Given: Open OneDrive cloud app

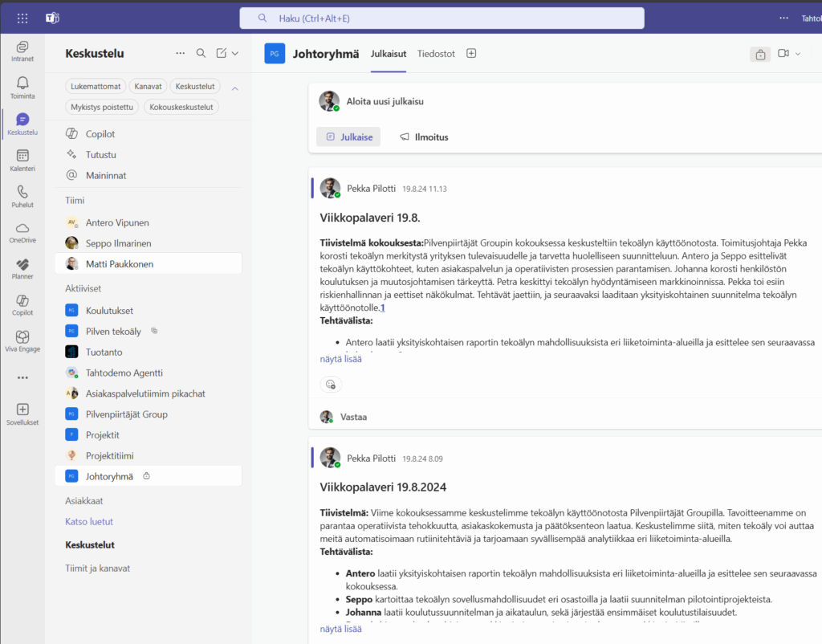Looking at the screenshot, I should pyautogui.click(x=22, y=233).
